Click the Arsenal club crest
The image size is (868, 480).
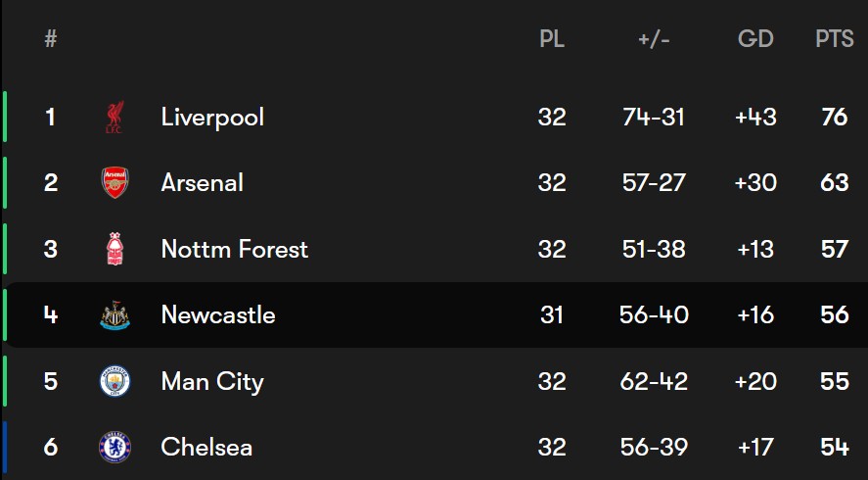tap(114, 183)
